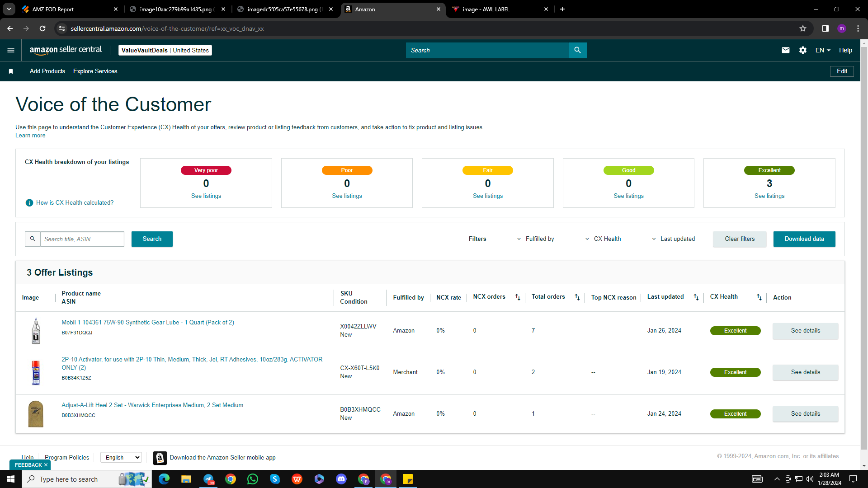The width and height of the screenshot is (868, 488).
Task: Click the Clear filters button
Action: (x=740, y=239)
